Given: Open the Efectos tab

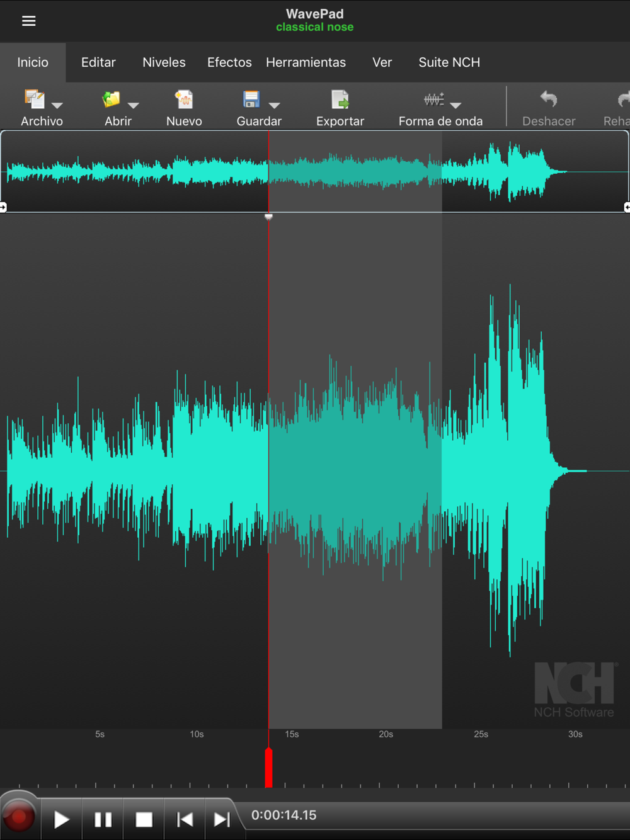Looking at the screenshot, I should point(229,62).
